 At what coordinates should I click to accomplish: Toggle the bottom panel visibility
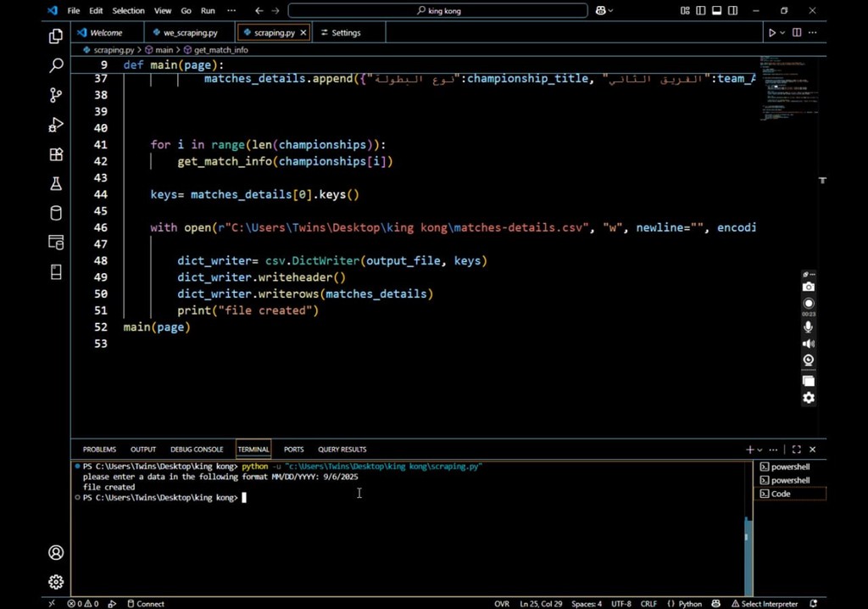[716, 11]
